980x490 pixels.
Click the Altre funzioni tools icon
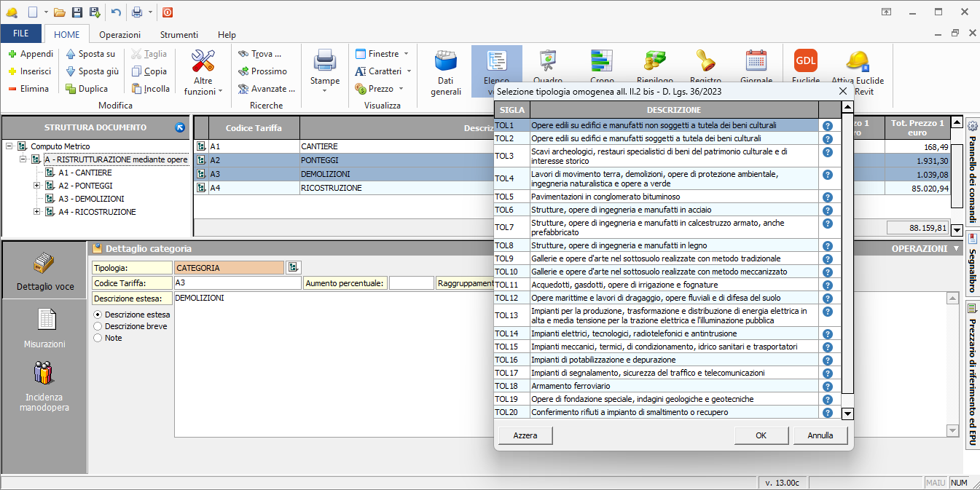(203, 61)
